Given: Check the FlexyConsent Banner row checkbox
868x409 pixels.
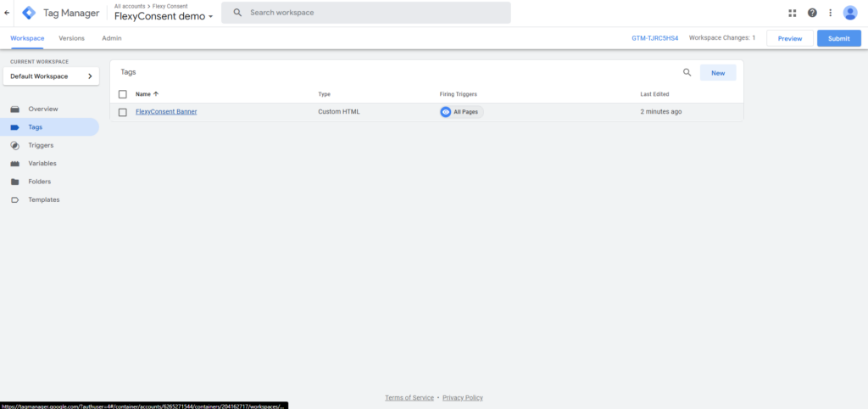Looking at the screenshot, I should point(123,112).
